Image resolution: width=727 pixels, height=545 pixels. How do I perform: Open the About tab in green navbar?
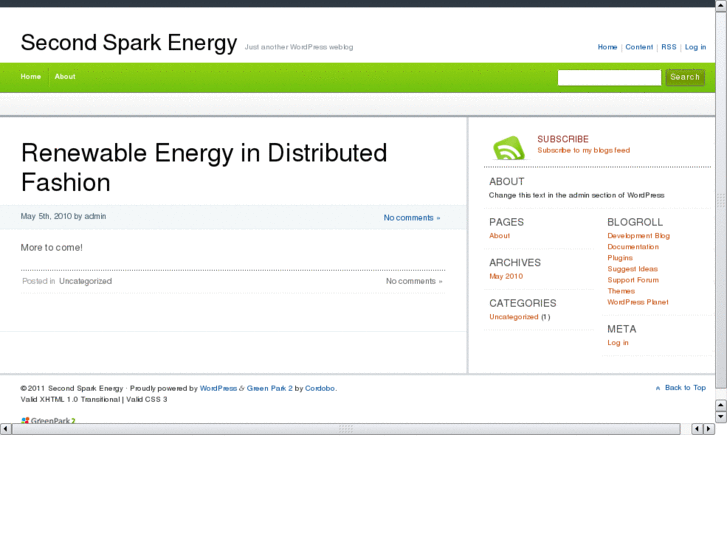[65, 77]
